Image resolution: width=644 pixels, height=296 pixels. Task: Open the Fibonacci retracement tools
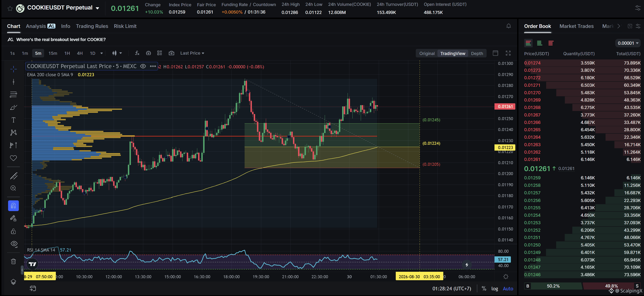tap(14, 94)
